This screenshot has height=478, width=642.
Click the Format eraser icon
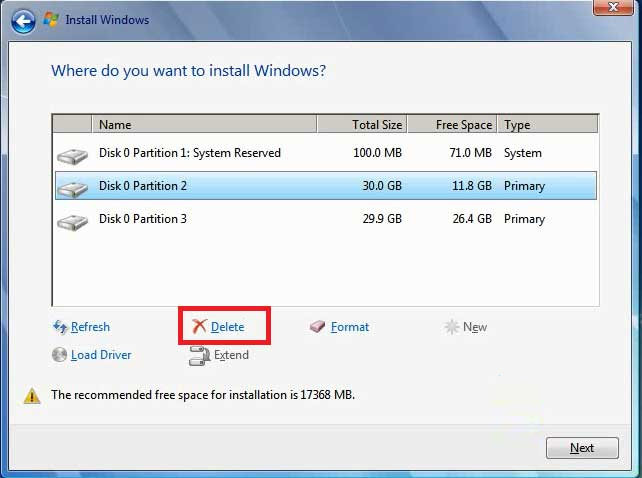pyautogui.click(x=318, y=327)
